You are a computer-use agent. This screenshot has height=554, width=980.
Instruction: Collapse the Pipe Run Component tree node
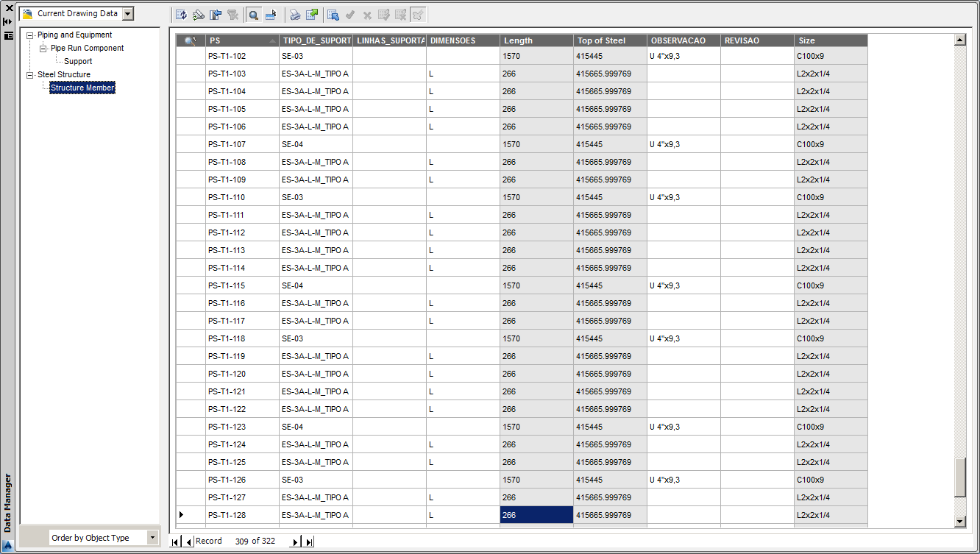coord(43,48)
